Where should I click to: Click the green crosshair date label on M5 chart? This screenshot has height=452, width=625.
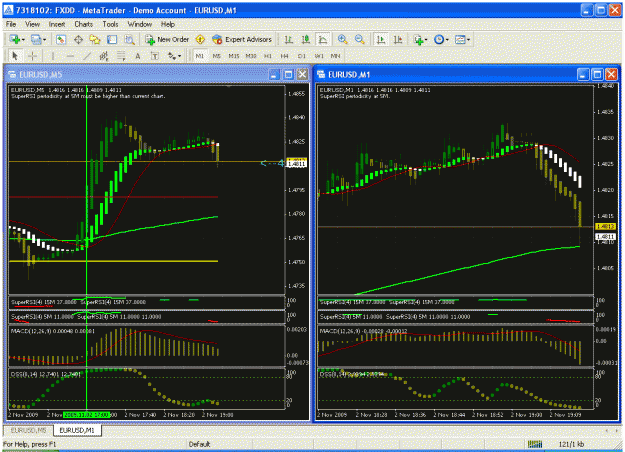pos(86,415)
